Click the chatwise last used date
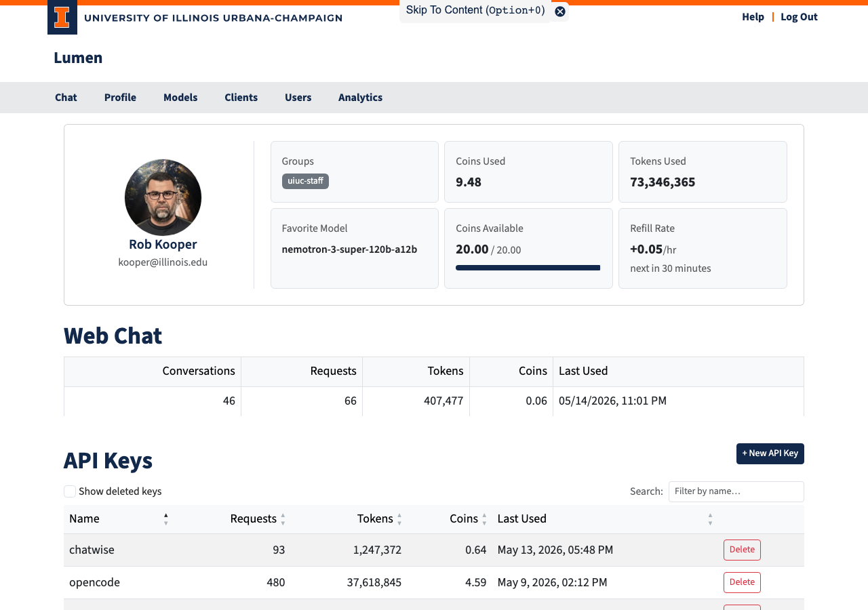The height and width of the screenshot is (610, 868). point(555,550)
